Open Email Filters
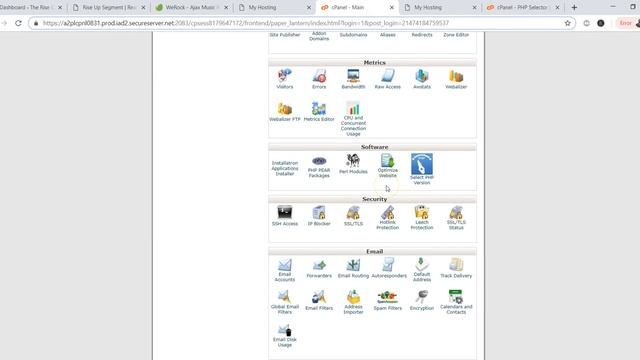This screenshot has width=640, height=360. pyautogui.click(x=319, y=301)
